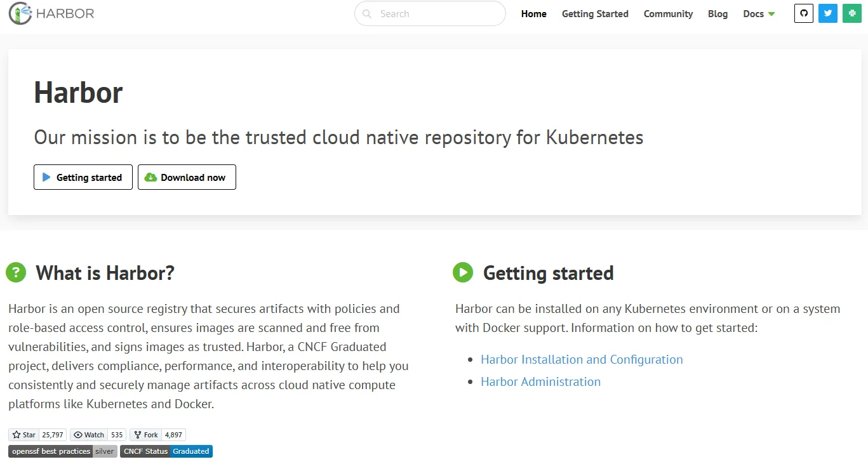The height and width of the screenshot is (464, 868).
Task: Click the blue play arrow on Getting started button
Action: [x=46, y=177]
